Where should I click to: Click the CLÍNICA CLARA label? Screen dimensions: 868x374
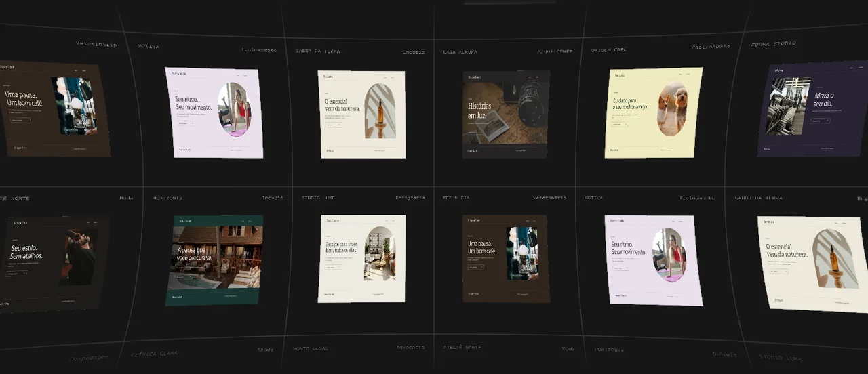click(155, 354)
